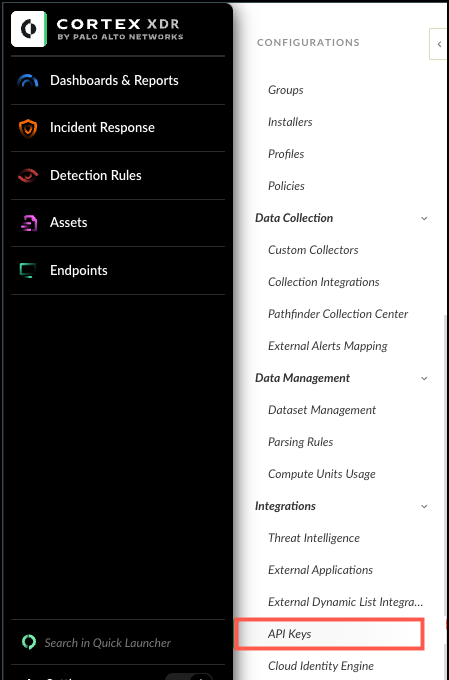Click the Detection Rules eye icon
The width and height of the screenshot is (449, 680).
(x=28, y=175)
